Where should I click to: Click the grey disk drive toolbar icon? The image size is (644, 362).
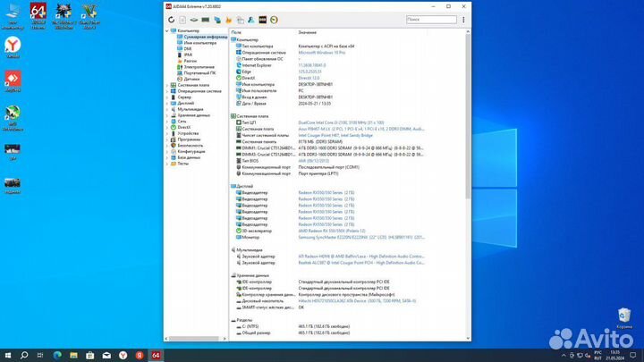tap(194, 20)
